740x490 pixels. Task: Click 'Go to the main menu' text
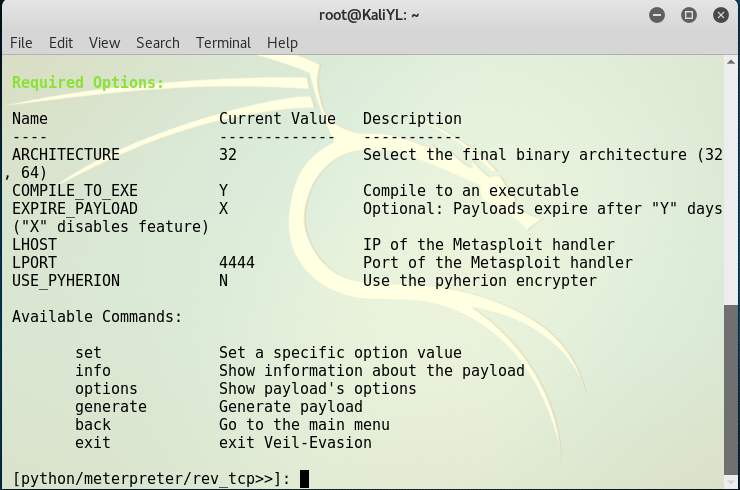point(304,424)
